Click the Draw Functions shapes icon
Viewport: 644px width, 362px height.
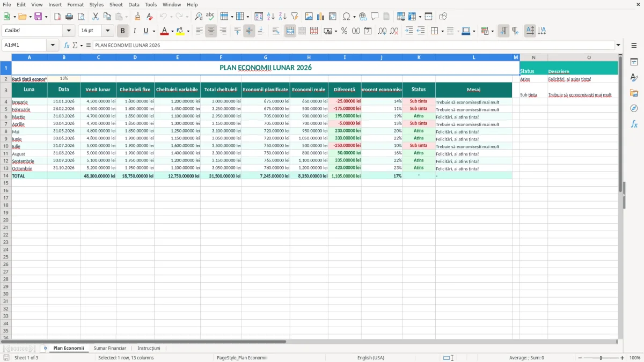click(x=443, y=17)
